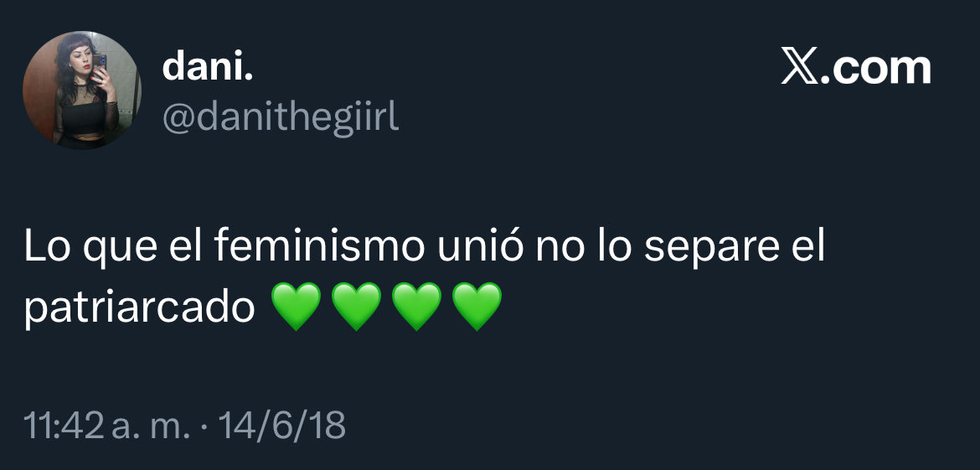The width and height of the screenshot is (980, 470).
Task: Click the X logo in the watermark
Action: (x=799, y=68)
